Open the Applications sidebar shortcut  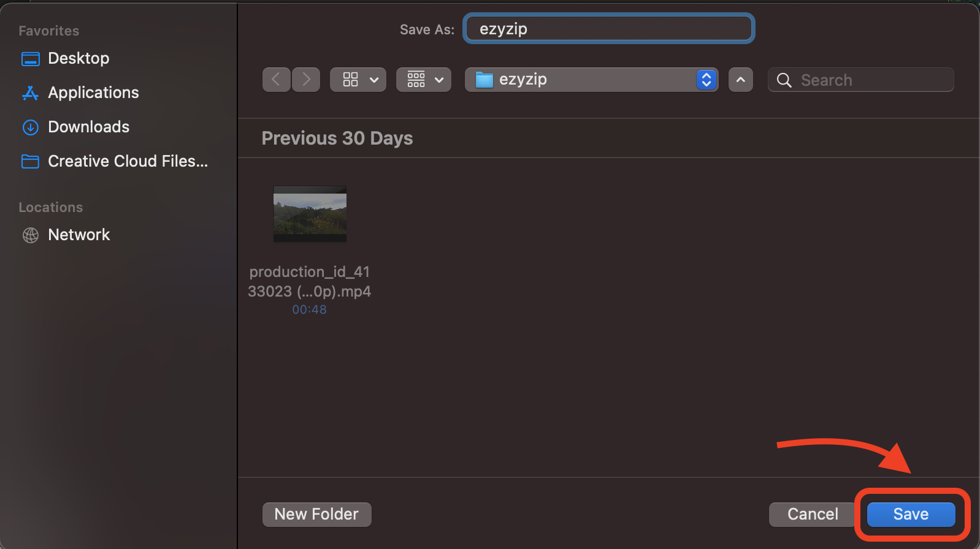point(93,93)
